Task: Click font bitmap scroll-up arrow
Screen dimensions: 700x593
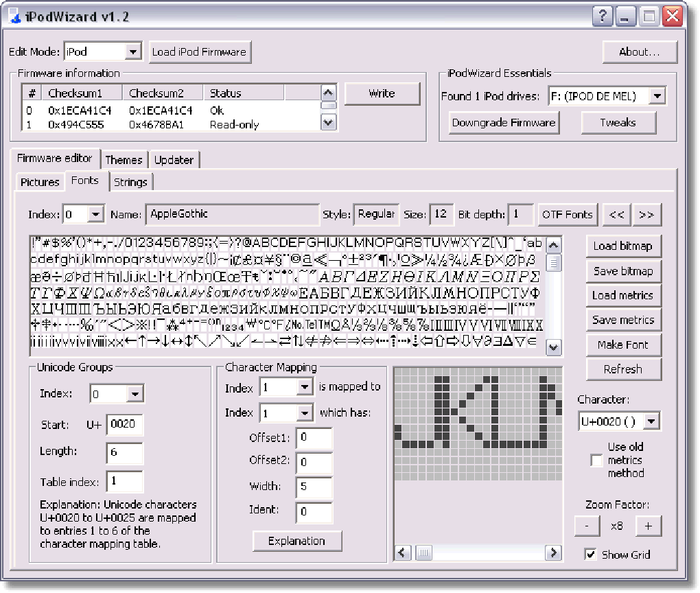Action: coord(554,245)
